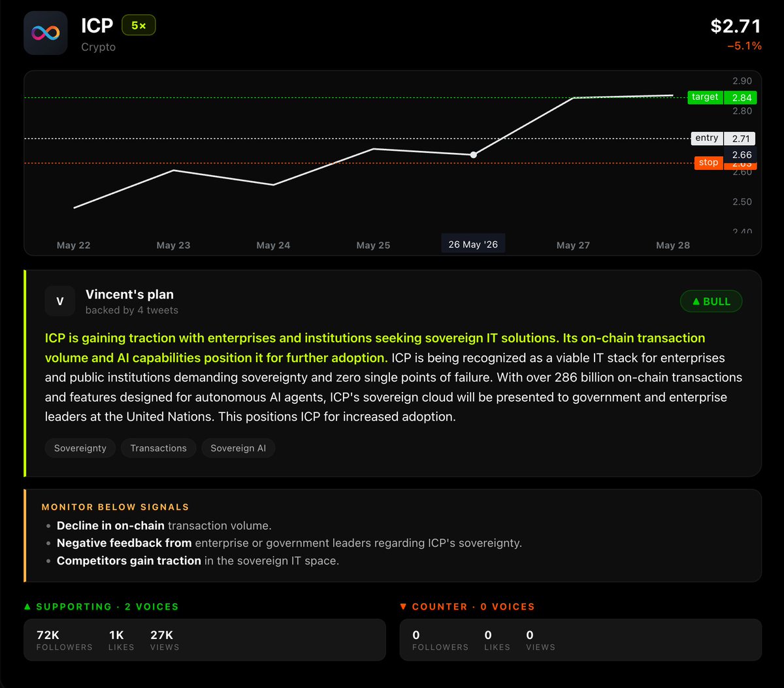Click the Vincent's plan heading
The height and width of the screenshot is (688, 784).
(129, 295)
